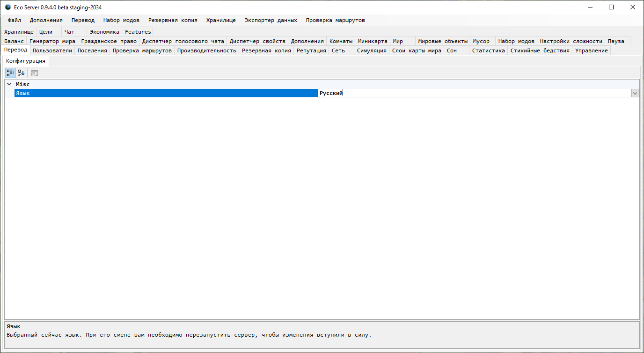Switch to the Диспетчер голосового чата tab
644x353 pixels.
(x=183, y=41)
